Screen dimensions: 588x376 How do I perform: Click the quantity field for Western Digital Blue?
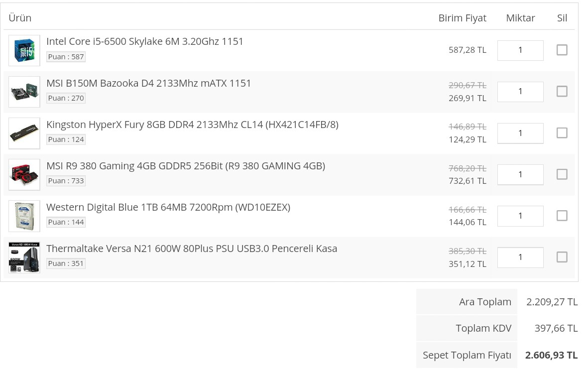click(x=520, y=216)
